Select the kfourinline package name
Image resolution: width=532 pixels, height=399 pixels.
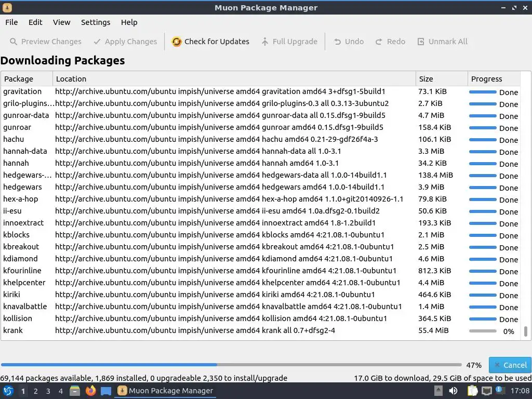point(22,271)
